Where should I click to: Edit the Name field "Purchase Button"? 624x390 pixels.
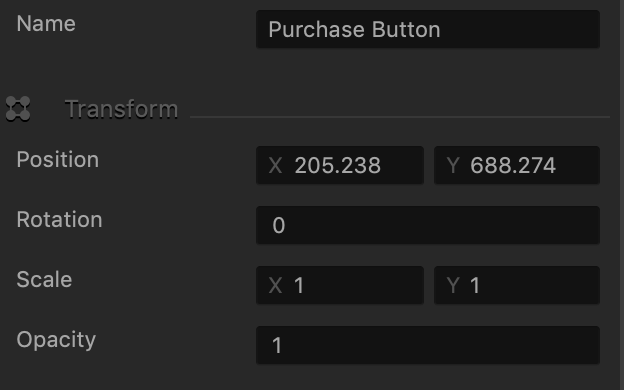point(428,29)
